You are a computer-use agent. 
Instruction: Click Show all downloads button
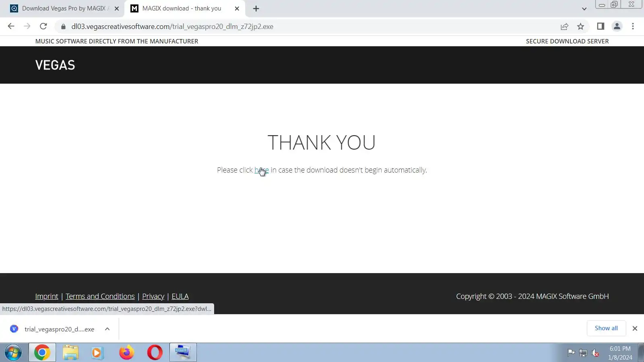606,328
